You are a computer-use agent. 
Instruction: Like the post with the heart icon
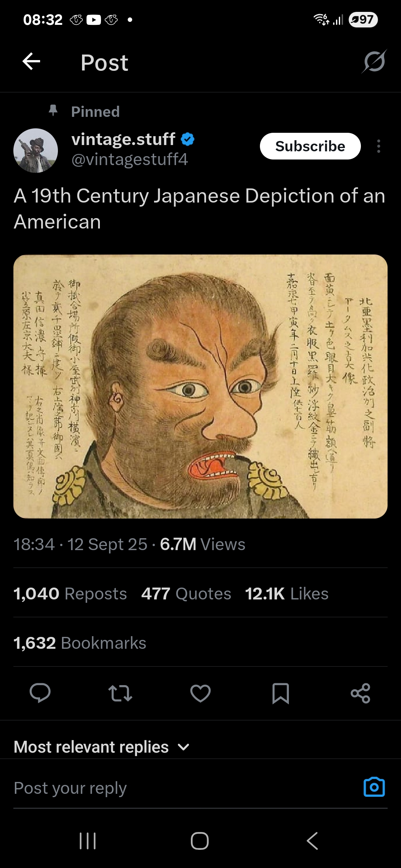pos(200,693)
